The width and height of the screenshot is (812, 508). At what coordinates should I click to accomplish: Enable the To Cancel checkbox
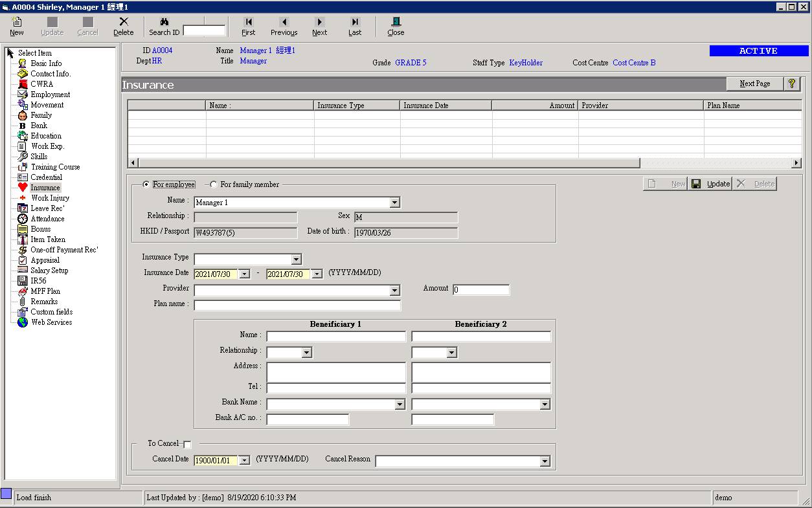188,444
